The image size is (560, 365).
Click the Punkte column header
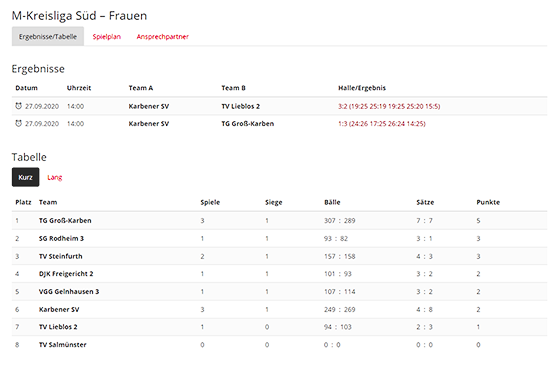pos(488,202)
